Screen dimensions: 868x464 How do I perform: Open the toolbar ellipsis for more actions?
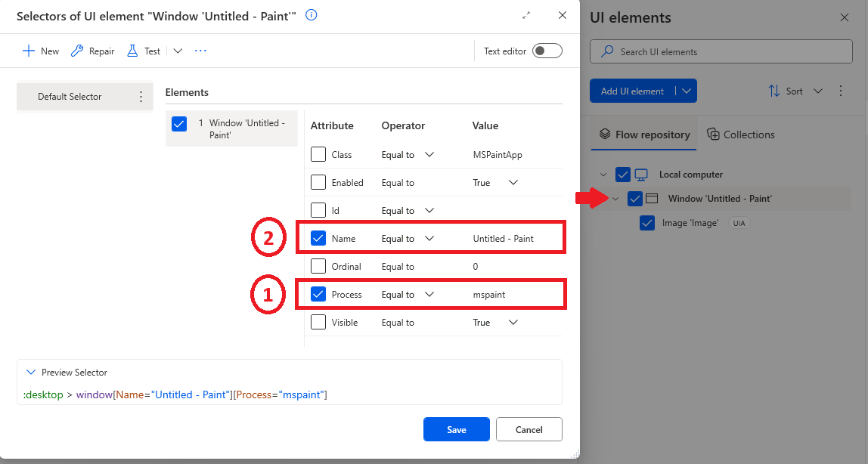pyautogui.click(x=200, y=51)
